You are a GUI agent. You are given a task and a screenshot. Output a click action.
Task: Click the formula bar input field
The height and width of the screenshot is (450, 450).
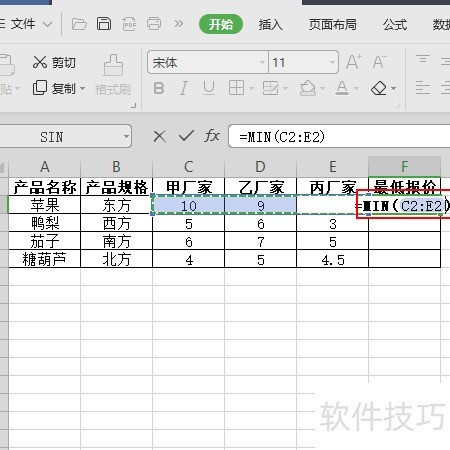click(x=339, y=136)
